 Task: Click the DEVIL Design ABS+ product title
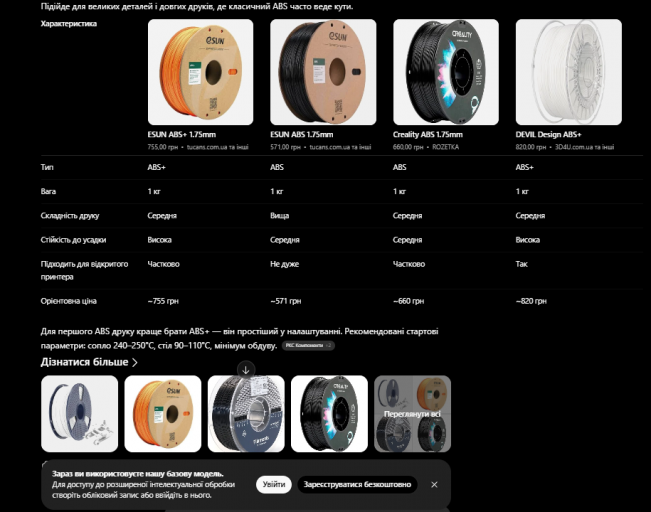point(548,135)
